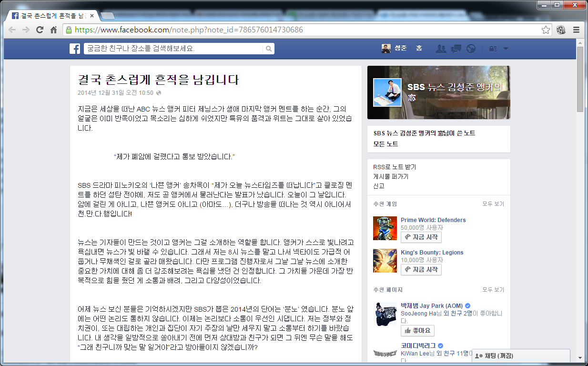Click 모두 보기 for 추천 페이지
Viewport: 588px width, 366px height.
click(x=493, y=290)
